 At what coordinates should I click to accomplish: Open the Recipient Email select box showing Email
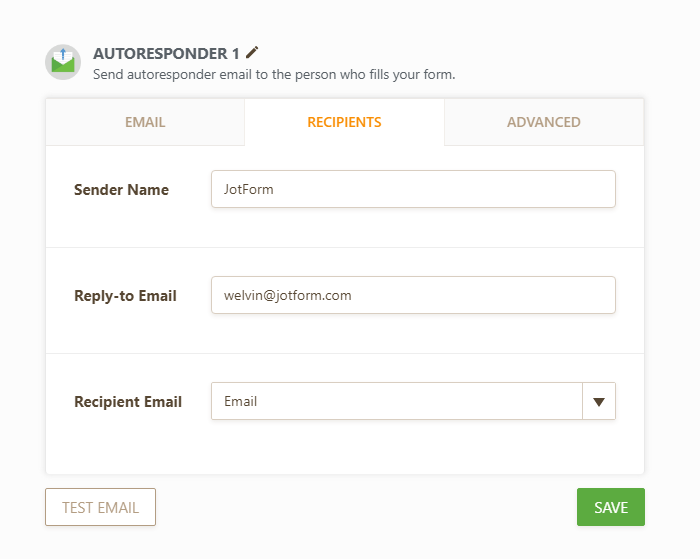(397, 401)
